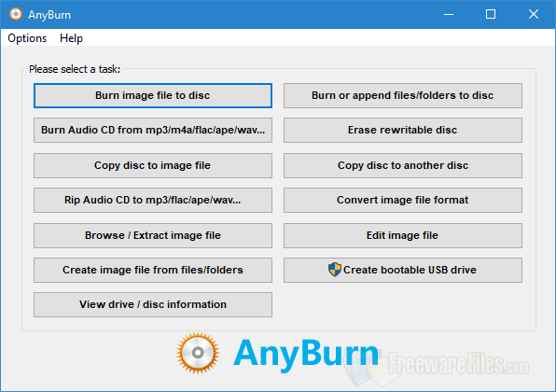Open Convert image file format
The height and width of the screenshot is (392, 556).
pos(402,200)
